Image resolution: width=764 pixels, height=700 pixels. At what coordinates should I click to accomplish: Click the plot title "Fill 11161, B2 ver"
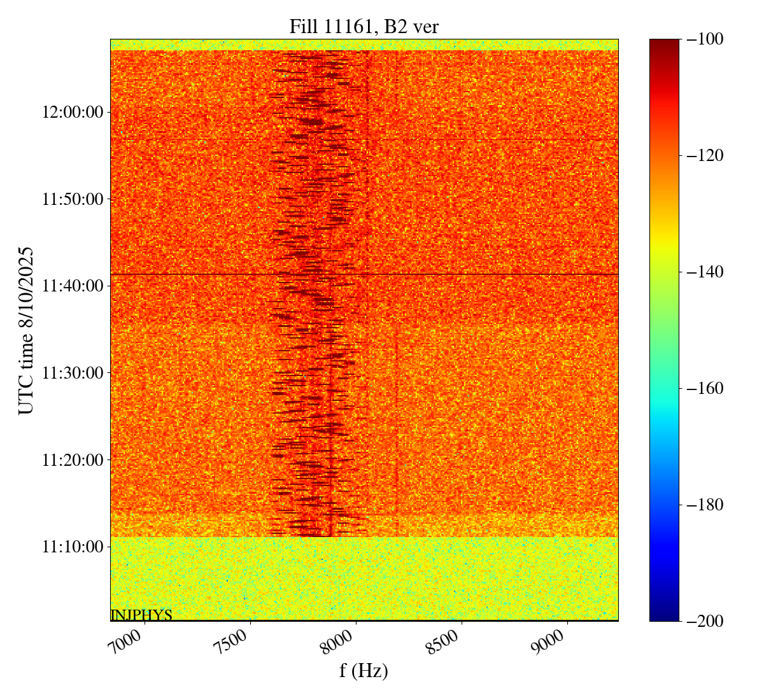[x=364, y=26]
